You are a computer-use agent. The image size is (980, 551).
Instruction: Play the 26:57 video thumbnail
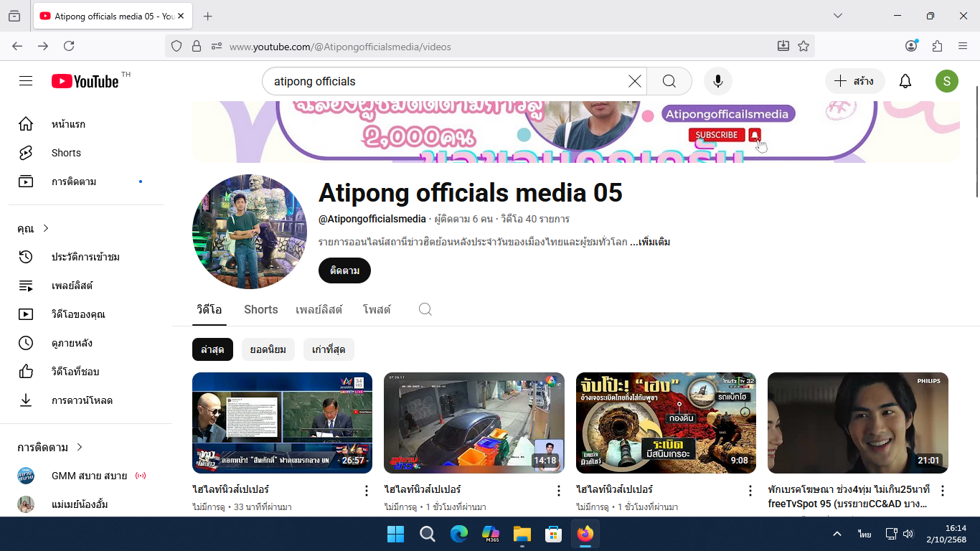pyautogui.click(x=282, y=423)
